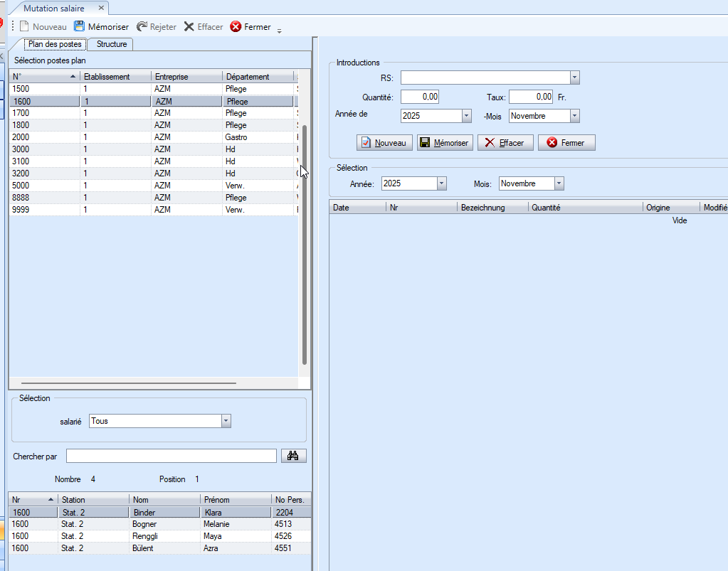Click the Effacer X toolbar icon
728x571 pixels.
[x=189, y=27]
